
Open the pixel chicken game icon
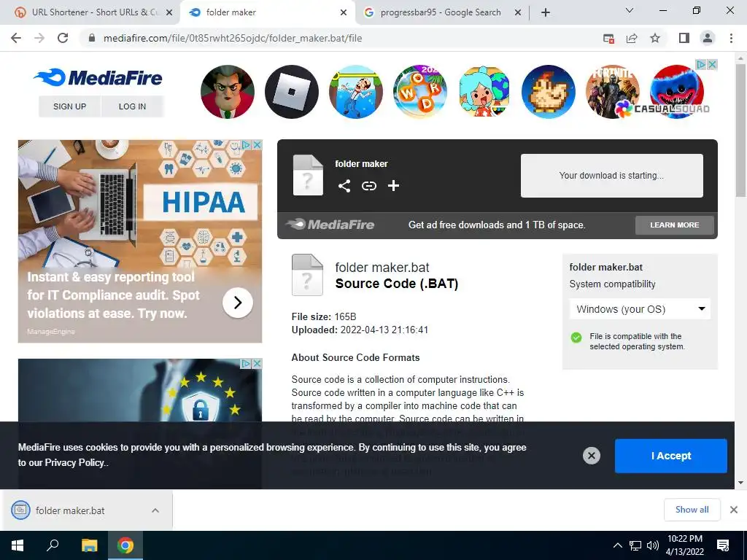(549, 91)
